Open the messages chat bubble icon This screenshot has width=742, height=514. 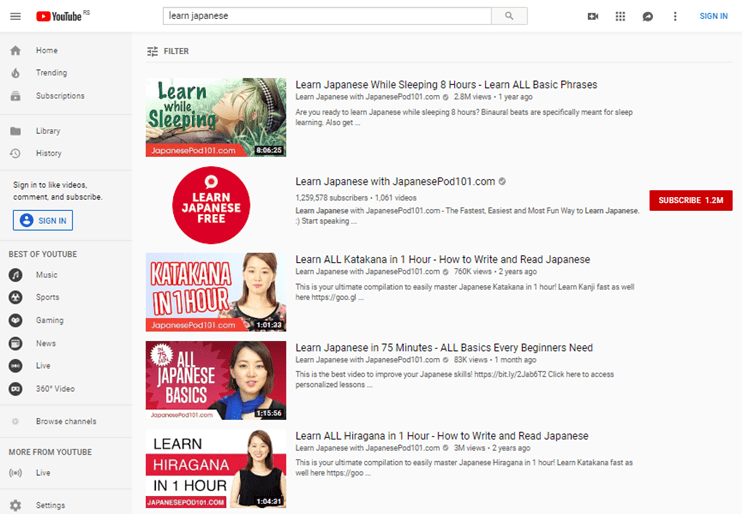[648, 17]
